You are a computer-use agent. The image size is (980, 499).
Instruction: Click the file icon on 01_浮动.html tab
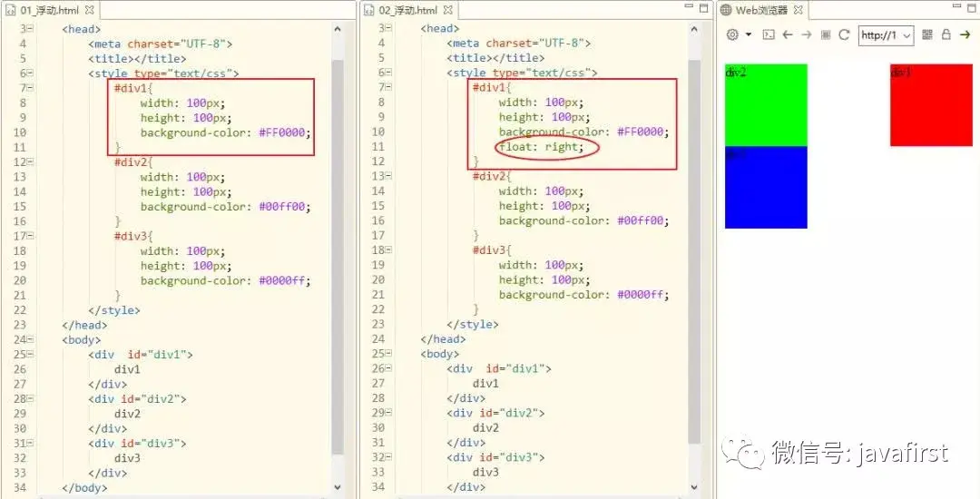click(x=11, y=11)
